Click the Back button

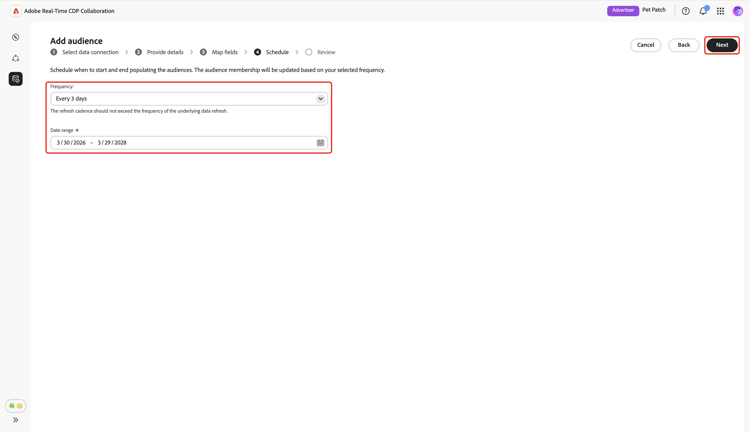[x=684, y=45]
